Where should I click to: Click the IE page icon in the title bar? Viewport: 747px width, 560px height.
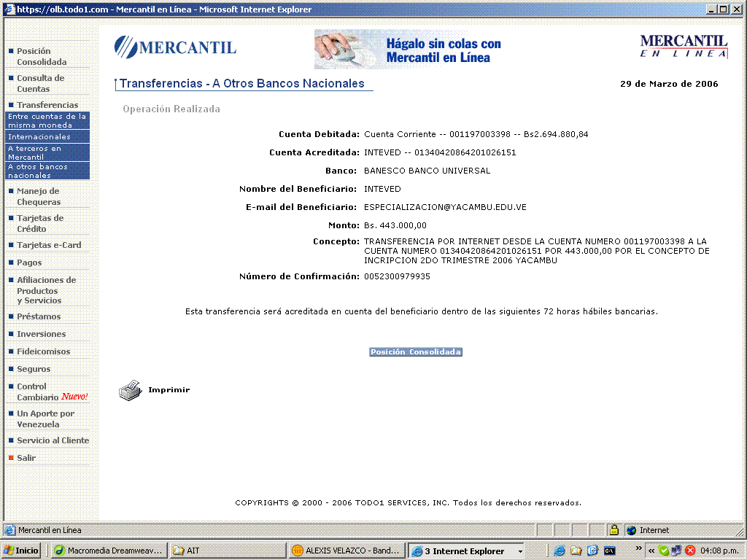tap(9, 9)
